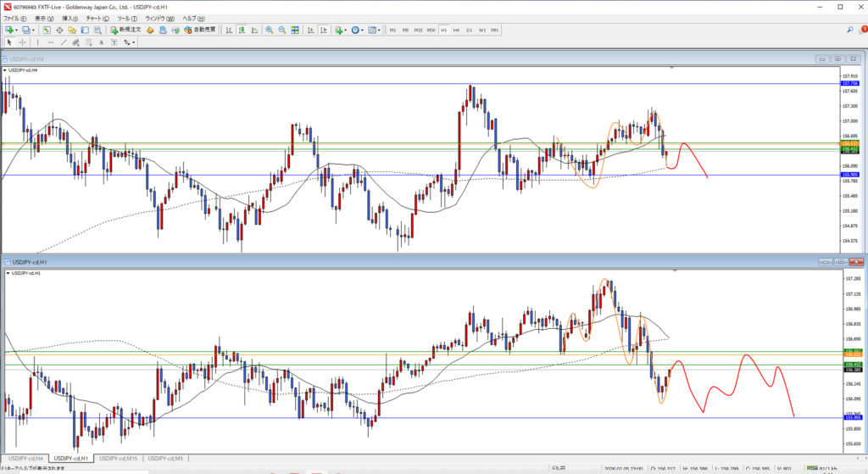Open the periodicity clock dropdown
868x474 pixels.
point(363,30)
